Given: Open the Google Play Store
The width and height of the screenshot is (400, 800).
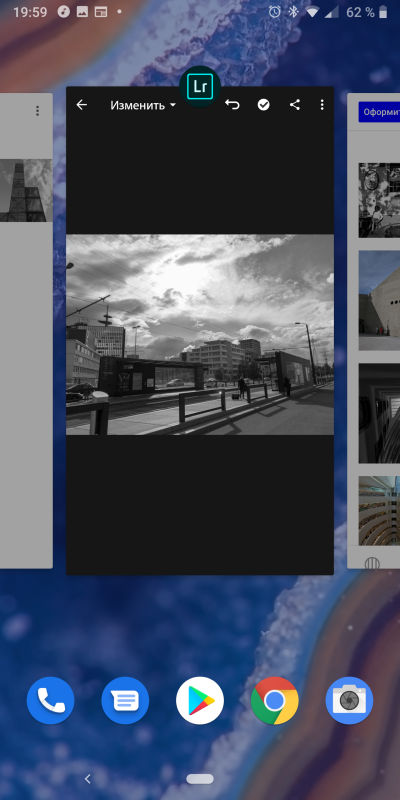Looking at the screenshot, I should click(x=200, y=701).
